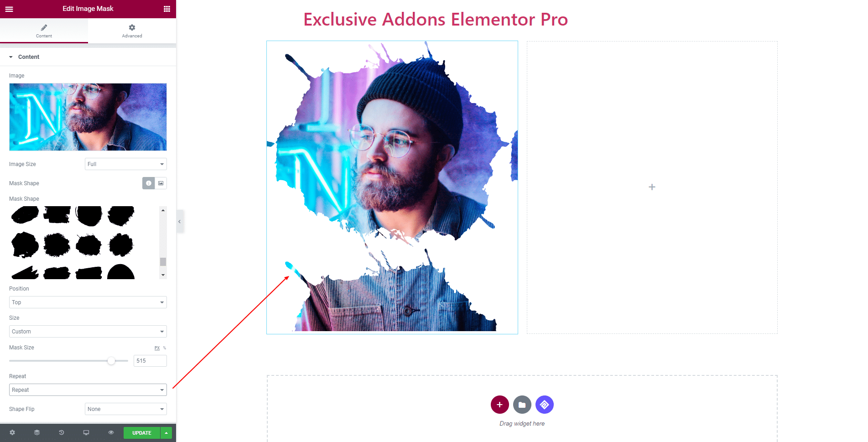868x442 pixels.
Task: Select the custom image Mask Shape option
Action: click(161, 183)
